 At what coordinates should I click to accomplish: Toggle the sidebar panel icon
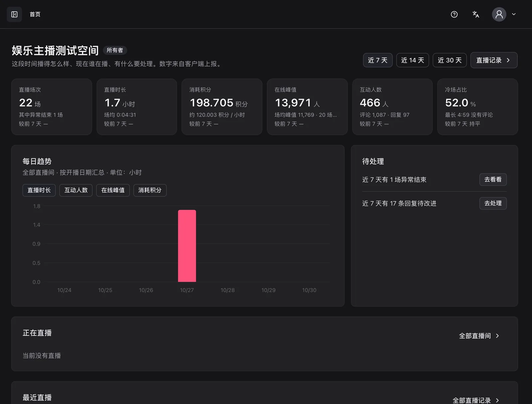(x=14, y=14)
